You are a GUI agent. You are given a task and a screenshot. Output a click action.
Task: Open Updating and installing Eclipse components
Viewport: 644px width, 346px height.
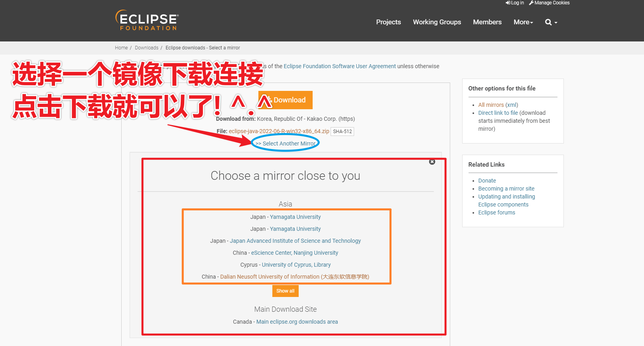click(507, 201)
